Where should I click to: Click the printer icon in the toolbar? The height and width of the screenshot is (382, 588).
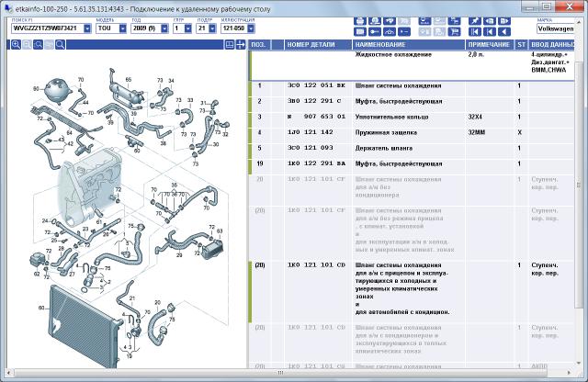point(360,20)
